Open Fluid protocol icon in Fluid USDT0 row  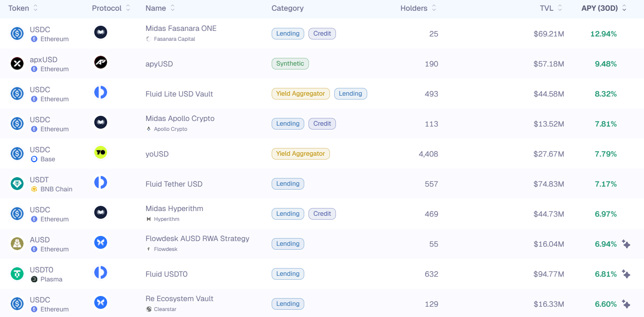101,272
